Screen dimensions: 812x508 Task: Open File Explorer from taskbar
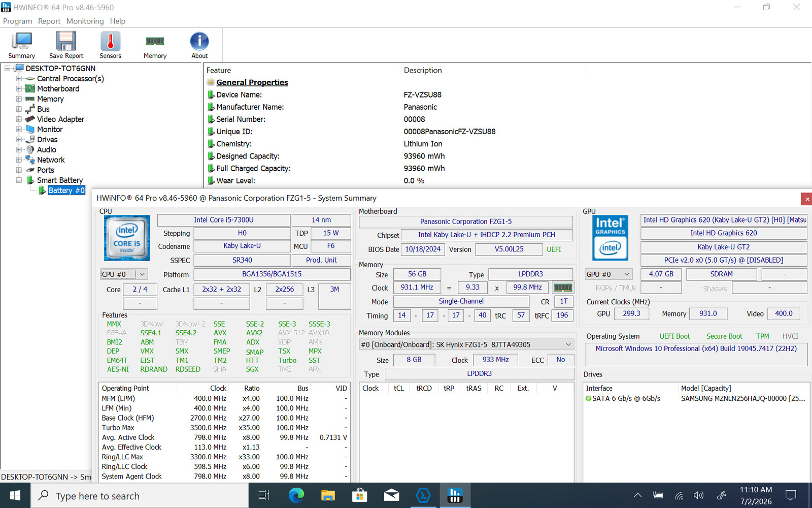click(x=328, y=495)
